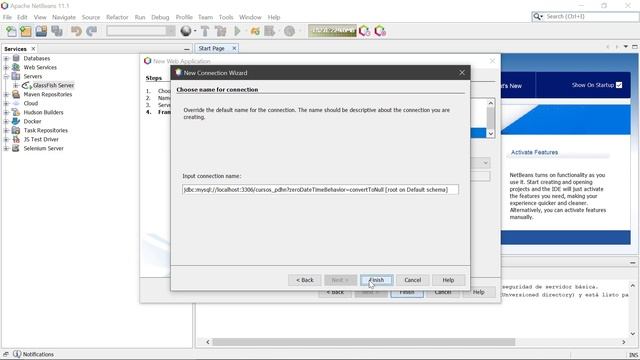Open the Tools menu
This screenshot has height=360, width=640.
pos(226,17)
